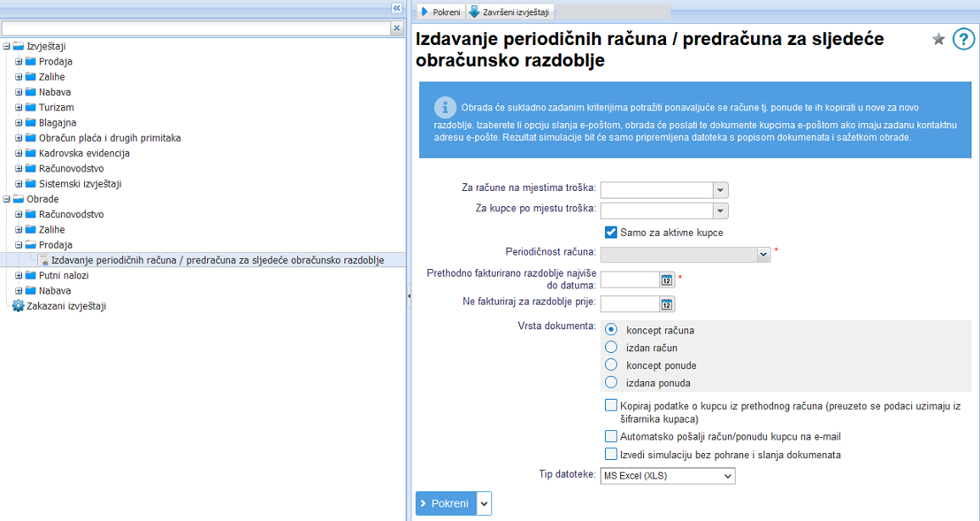Click the Završeni izvještaji download arrow icon
The width and height of the screenshot is (980, 521).
coord(474,12)
